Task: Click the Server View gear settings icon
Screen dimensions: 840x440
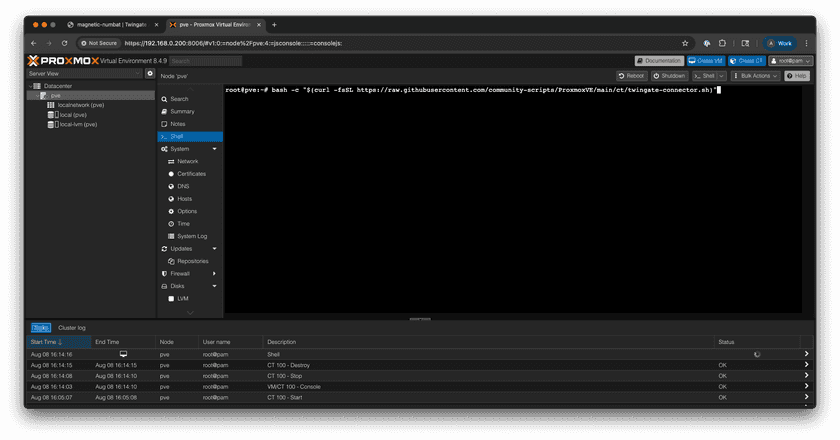Action: 150,73
